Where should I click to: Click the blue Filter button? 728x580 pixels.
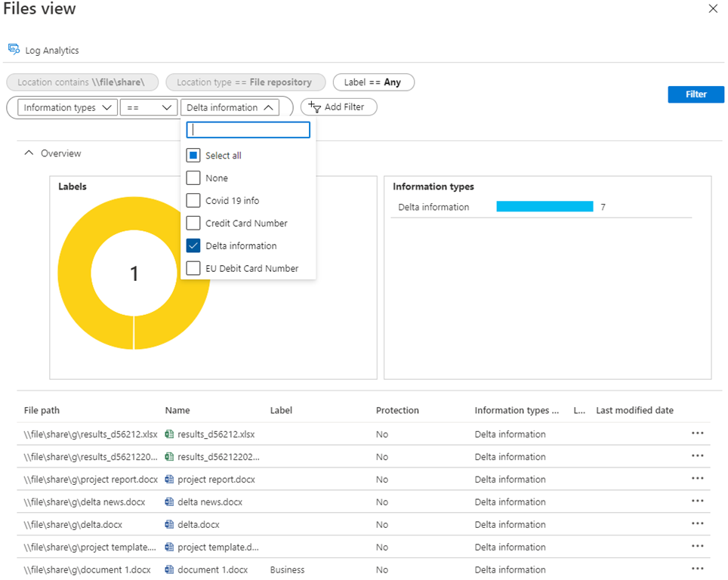tap(696, 94)
